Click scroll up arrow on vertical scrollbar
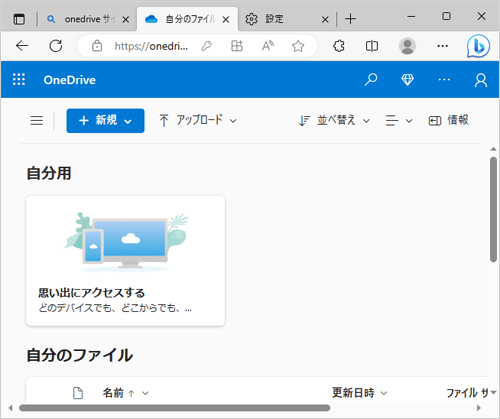 (494, 149)
